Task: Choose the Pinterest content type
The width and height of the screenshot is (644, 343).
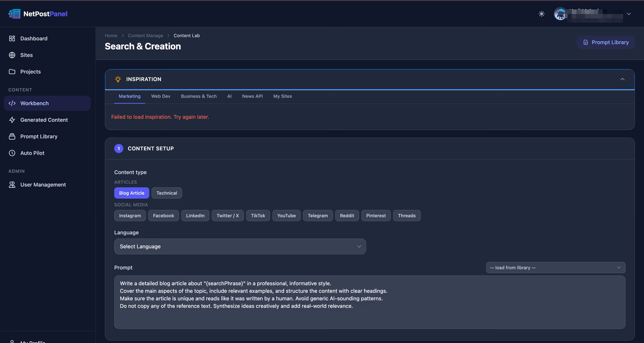Action: (376, 216)
